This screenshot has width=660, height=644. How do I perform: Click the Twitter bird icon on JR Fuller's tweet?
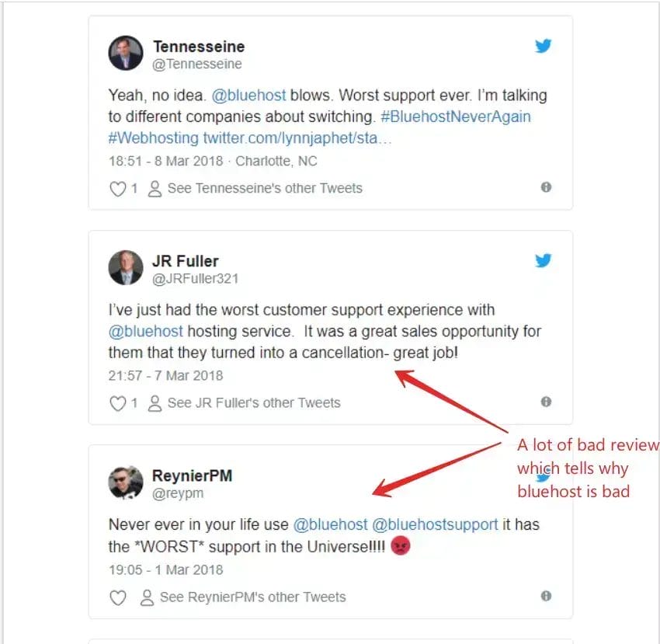coord(543,261)
